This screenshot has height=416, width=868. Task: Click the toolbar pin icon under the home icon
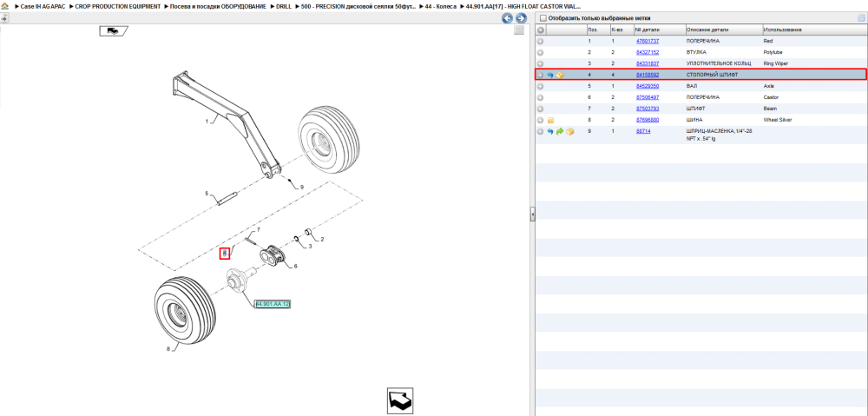4,18
